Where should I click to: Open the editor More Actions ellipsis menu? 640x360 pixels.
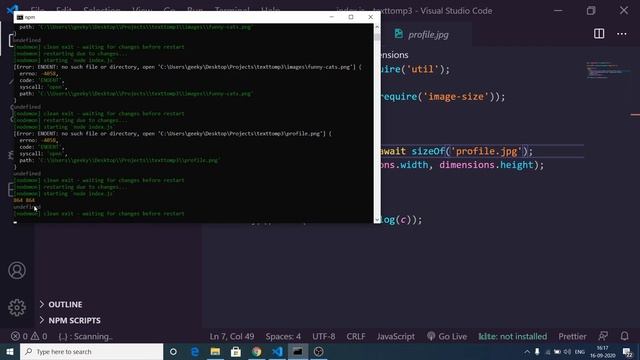click(x=622, y=34)
